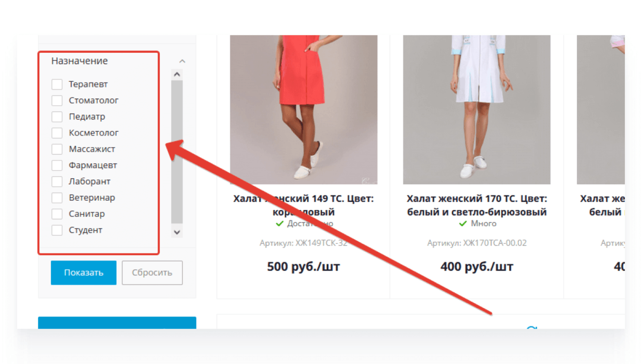Screen dimensions: 642x364
Task: Select the Массажист checkbox
Action: coord(57,149)
